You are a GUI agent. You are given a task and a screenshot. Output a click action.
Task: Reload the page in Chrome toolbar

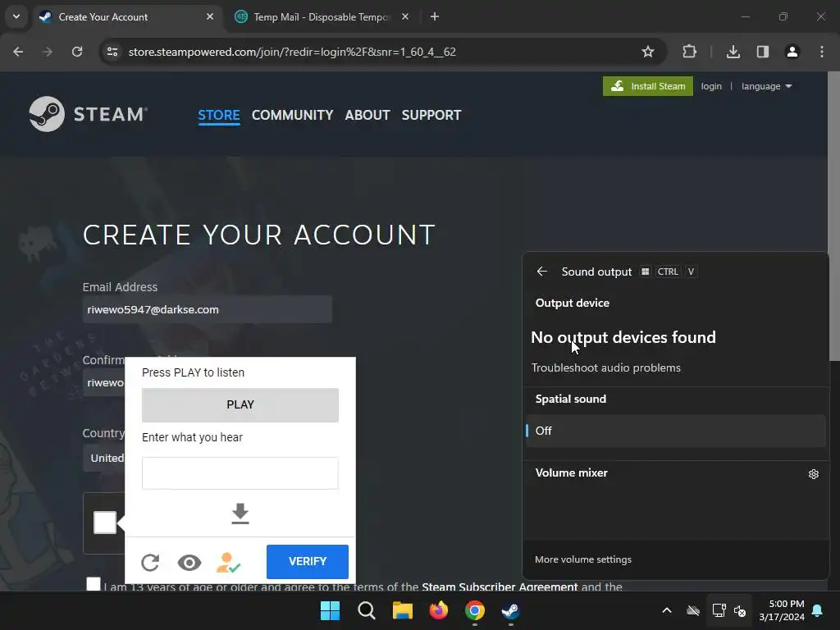(x=77, y=52)
